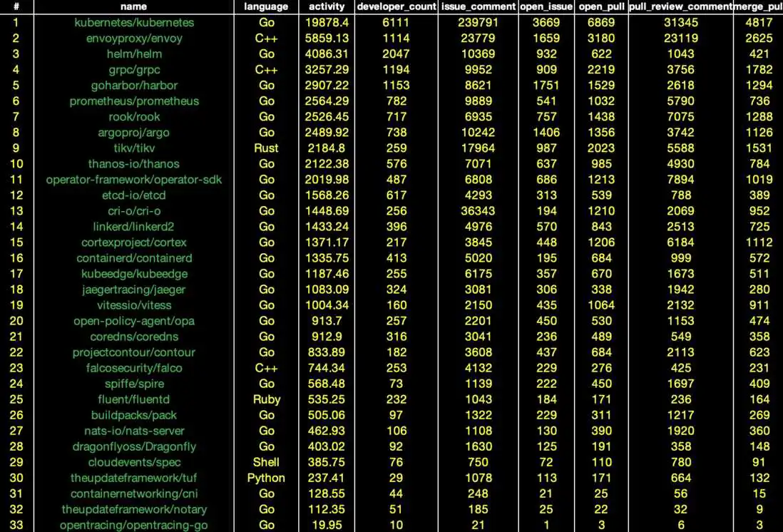Select the kubeedge/kubeedge link

pyautogui.click(x=134, y=274)
